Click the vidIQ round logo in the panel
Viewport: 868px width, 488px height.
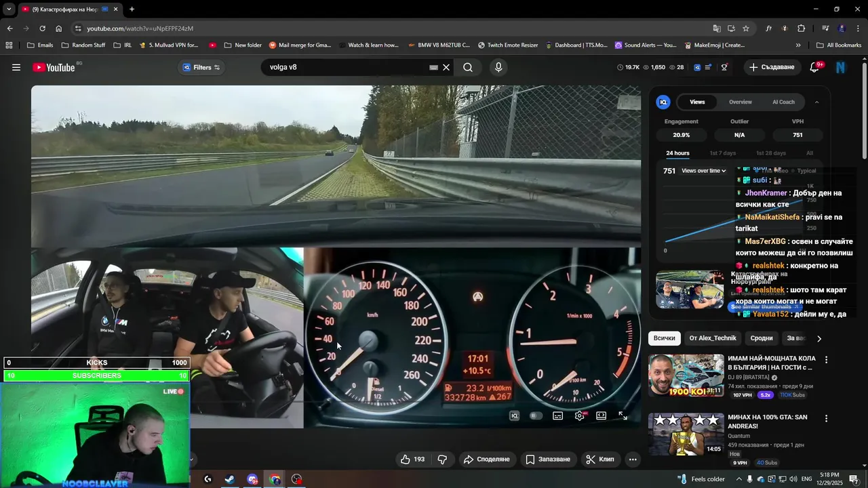[663, 102]
